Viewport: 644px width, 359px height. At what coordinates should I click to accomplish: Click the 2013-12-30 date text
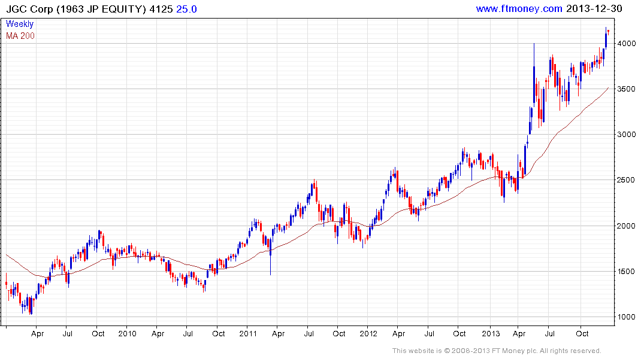[x=594, y=8]
